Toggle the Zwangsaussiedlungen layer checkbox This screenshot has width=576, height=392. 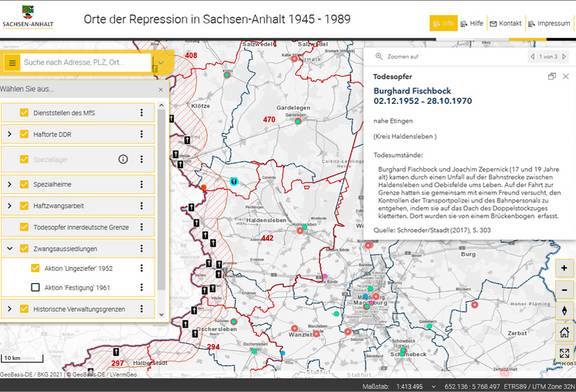click(x=24, y=249)
